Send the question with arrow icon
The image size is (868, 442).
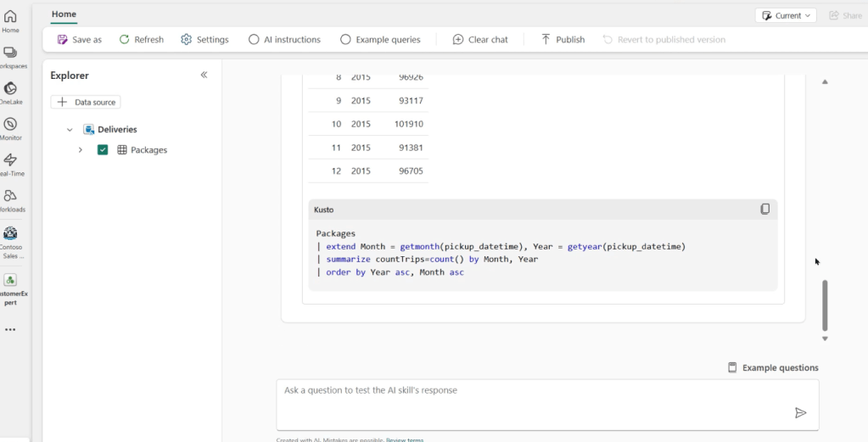[x=800, y=413]
